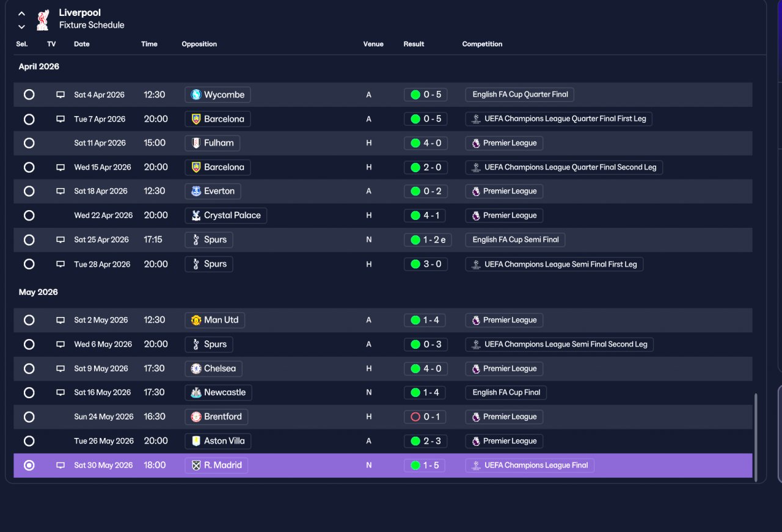Click Champions League logo on Sat 30 May row
Viewport: 782px width, 532px height.
pos(476,465)
